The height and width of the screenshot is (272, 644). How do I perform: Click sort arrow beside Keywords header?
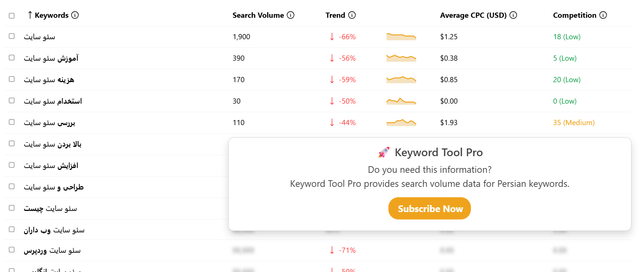30,15
